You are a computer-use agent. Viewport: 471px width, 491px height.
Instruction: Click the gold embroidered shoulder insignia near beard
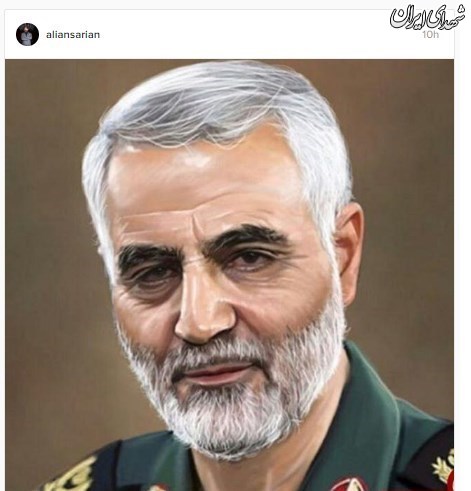pos(73,475)
